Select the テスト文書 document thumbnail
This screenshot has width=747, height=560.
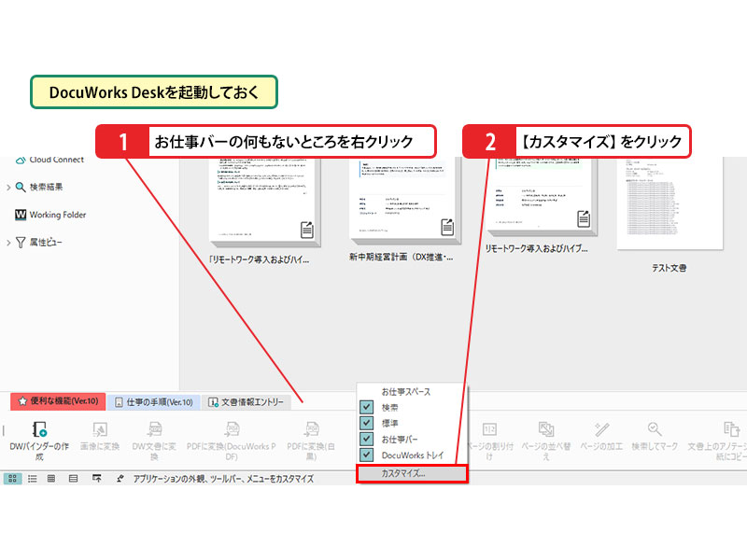click(x=669, y=203)
